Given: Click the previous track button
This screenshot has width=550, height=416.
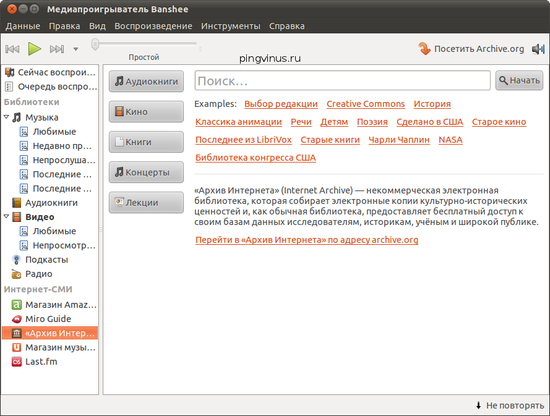Looking at the screenshot, I should [x=12, y=49].
